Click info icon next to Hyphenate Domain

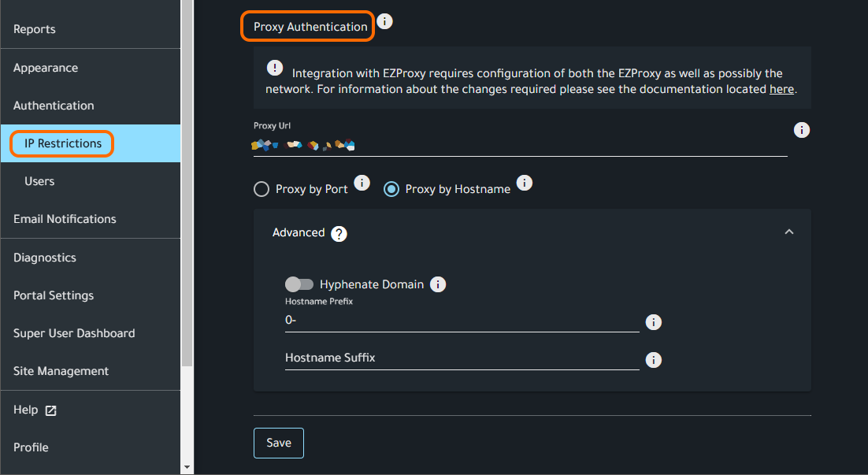(438, 284)
